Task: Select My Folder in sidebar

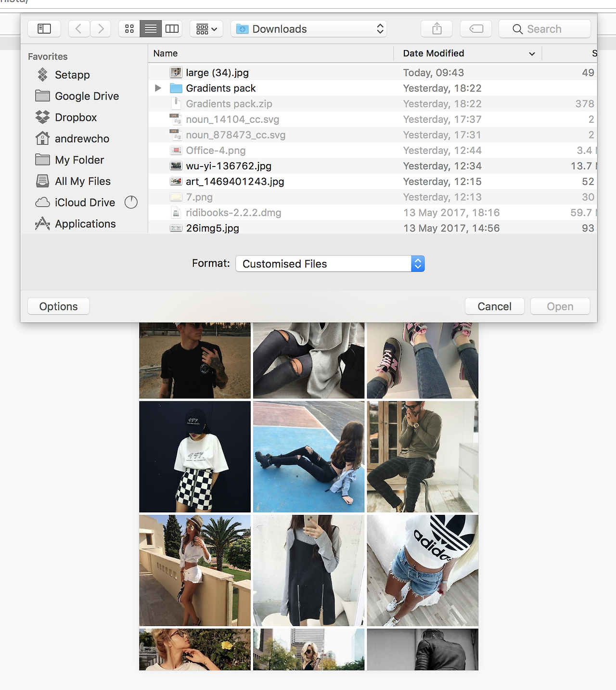Action: 79,160
